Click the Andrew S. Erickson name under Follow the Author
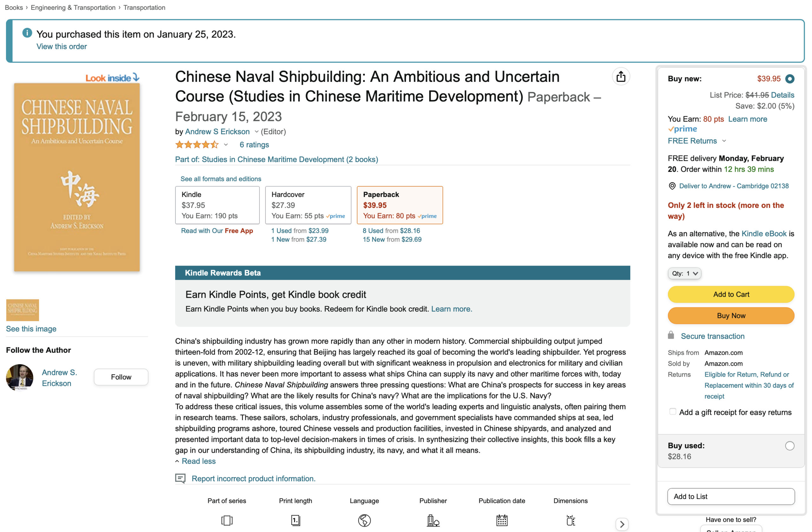 [x=59, y=378]
